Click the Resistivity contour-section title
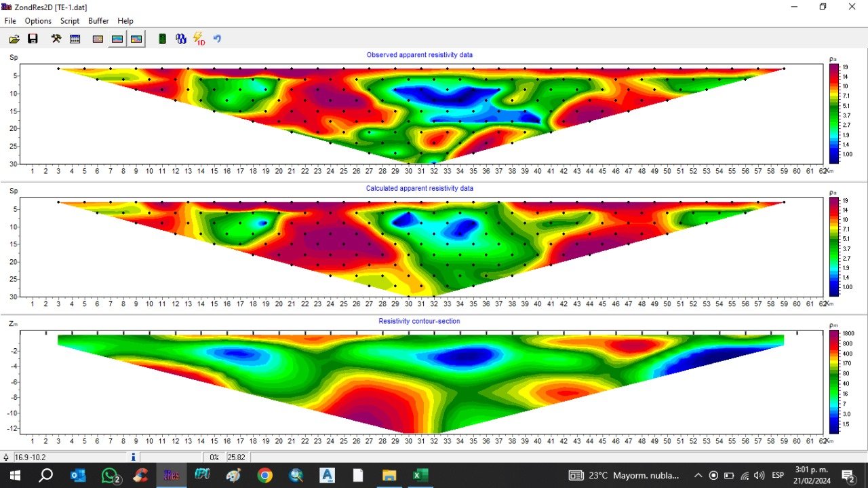The height and width of the screenshot is (488, 868). 420,321
